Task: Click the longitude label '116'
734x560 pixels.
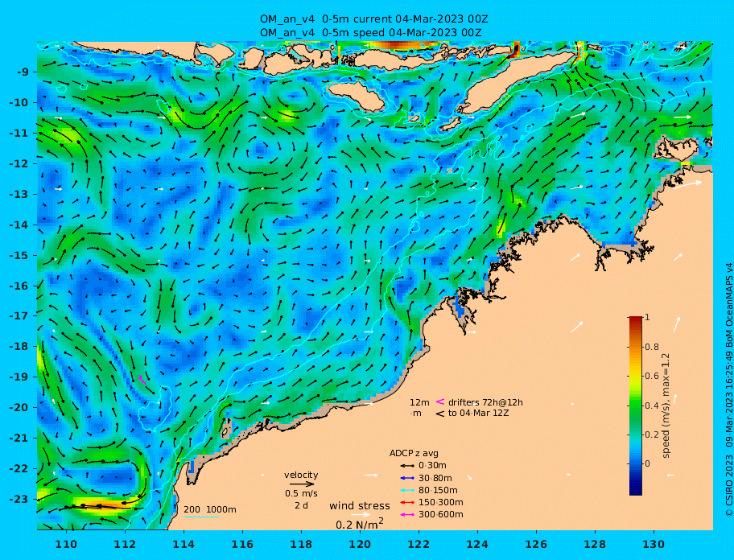Action: tap(242, 544)
